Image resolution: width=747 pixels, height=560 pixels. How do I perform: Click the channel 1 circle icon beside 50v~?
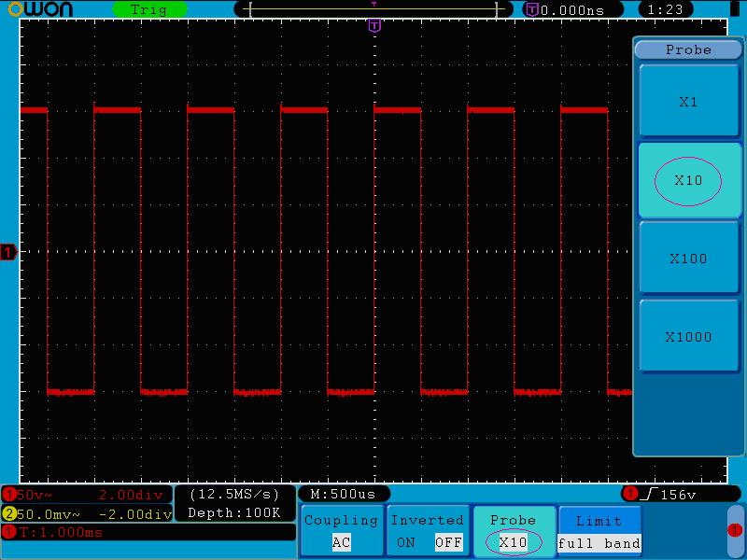(9, 495)
